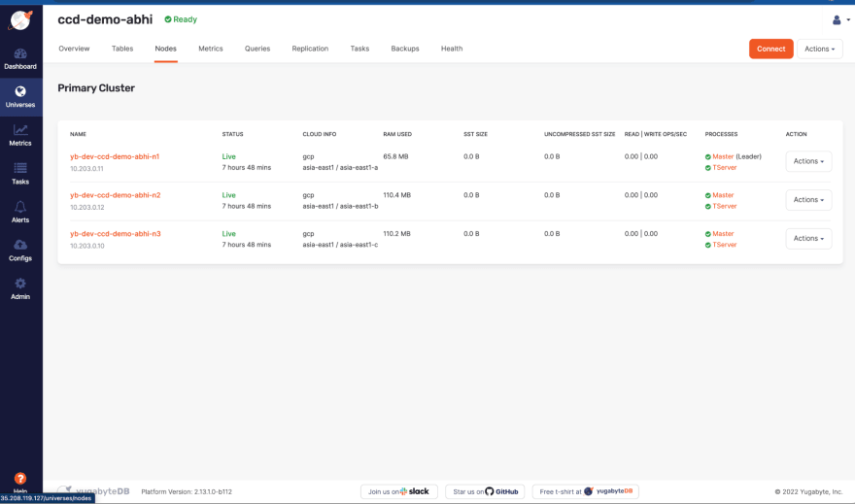Click the ccd-demo-abhi universe title

click(x=105, y=19)
